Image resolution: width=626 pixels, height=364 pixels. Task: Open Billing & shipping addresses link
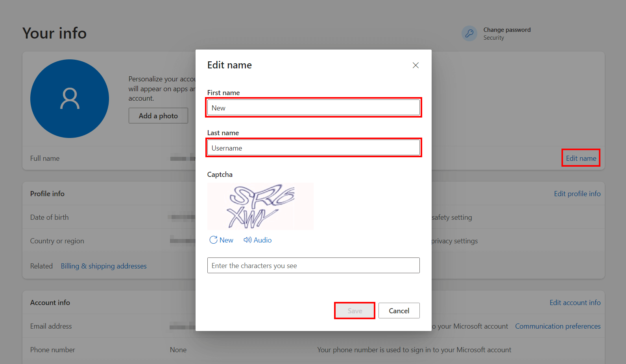103,266
